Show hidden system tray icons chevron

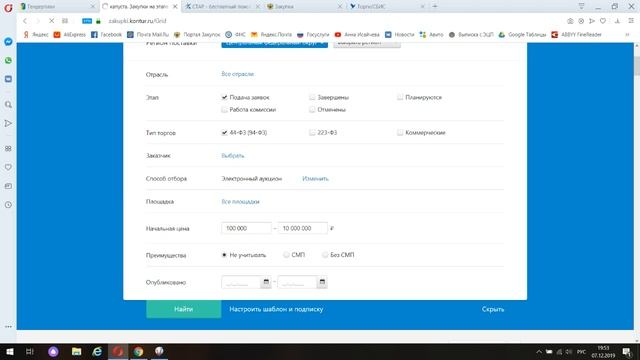click(539, 351)
